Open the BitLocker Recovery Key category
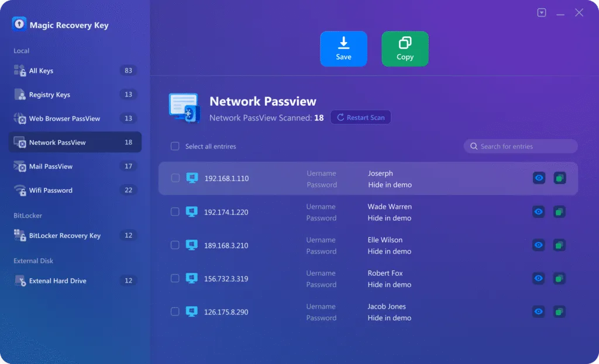The image size is (599, 364). 75,235
